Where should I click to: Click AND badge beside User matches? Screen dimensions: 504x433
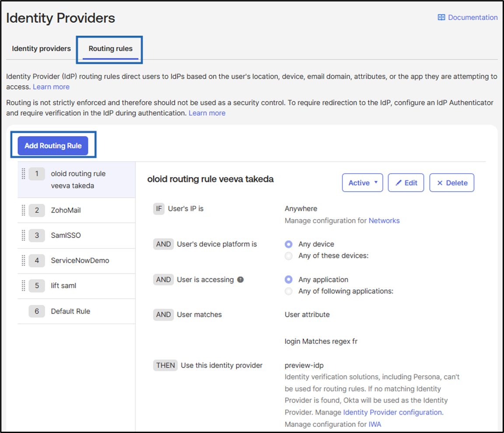click(x=163, y=314)
